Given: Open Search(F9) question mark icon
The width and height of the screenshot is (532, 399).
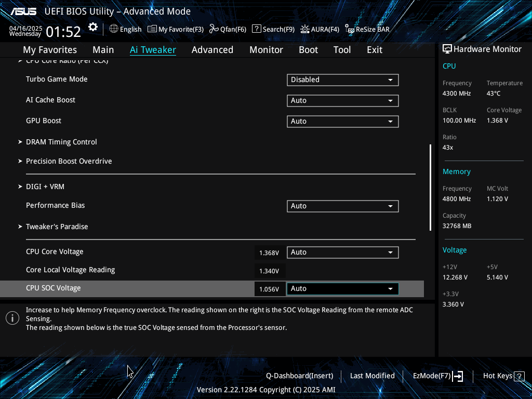Looking at the screenshot, I should click(257, 29).
